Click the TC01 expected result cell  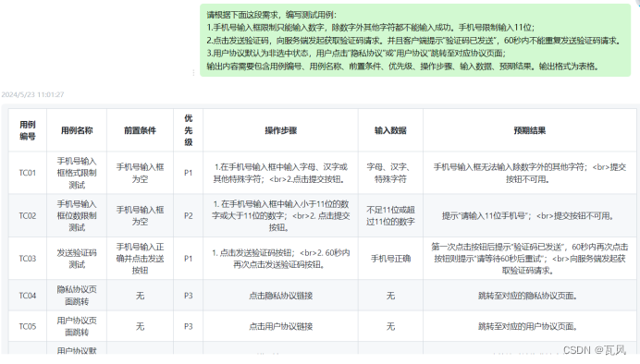coord(529,173)
